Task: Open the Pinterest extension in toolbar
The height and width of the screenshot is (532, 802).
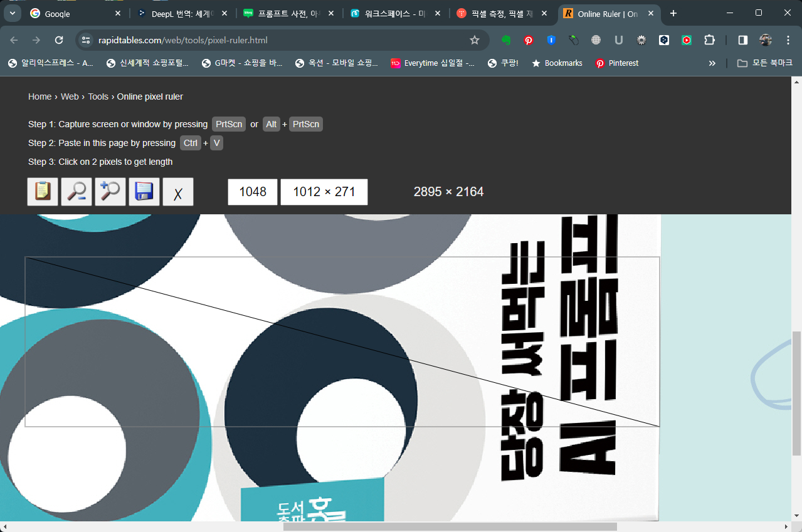Action: coord(529,40)
